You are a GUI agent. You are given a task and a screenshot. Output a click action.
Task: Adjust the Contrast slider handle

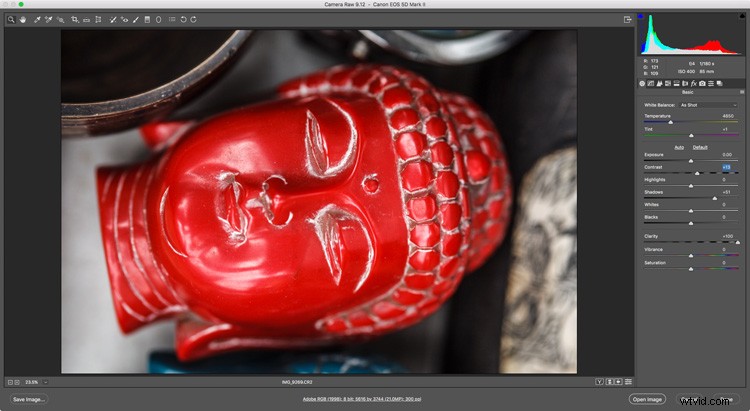pos(697,173)
